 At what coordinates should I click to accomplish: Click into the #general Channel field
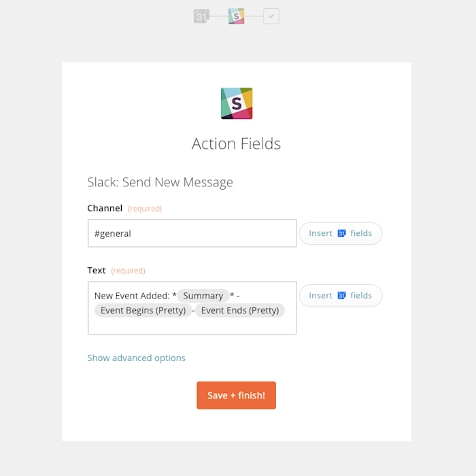pos(192,233)
